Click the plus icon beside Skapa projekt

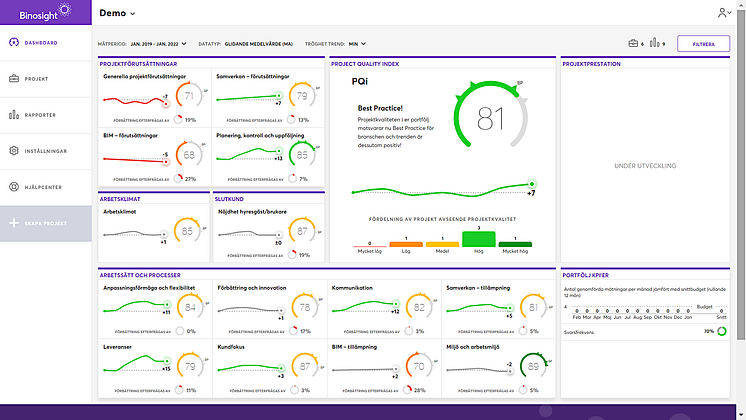coord(14,223)
